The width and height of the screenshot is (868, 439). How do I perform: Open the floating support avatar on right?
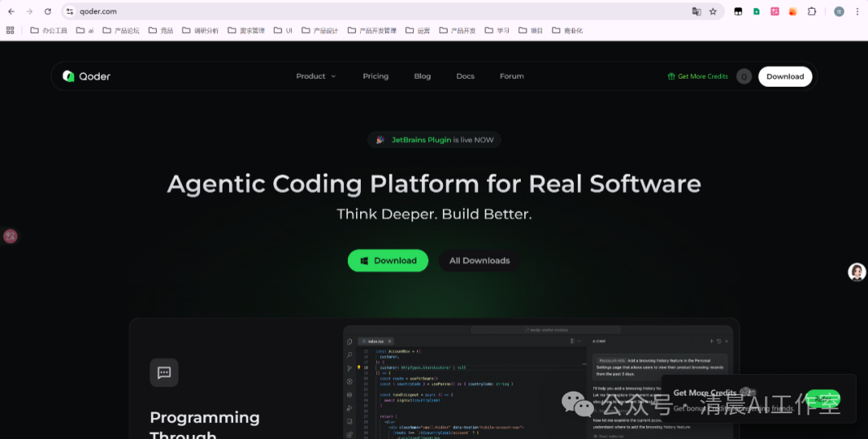point(857,272)
